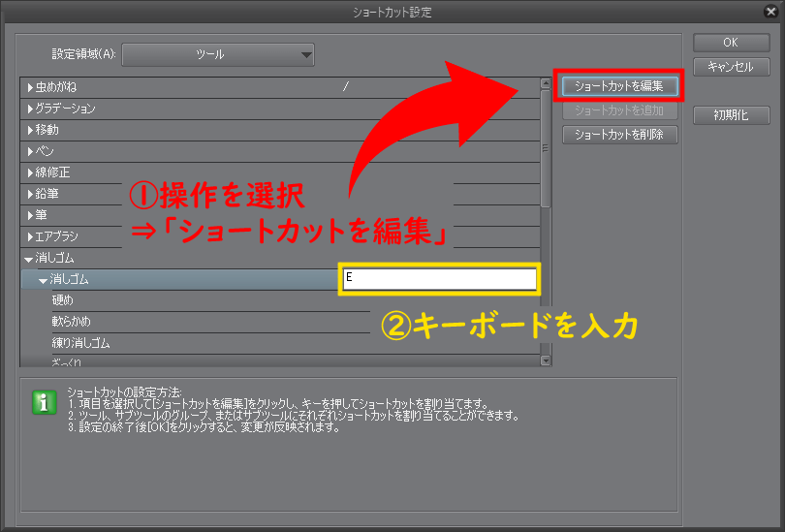Select the 線修正 row label

[x=52, y=172]
